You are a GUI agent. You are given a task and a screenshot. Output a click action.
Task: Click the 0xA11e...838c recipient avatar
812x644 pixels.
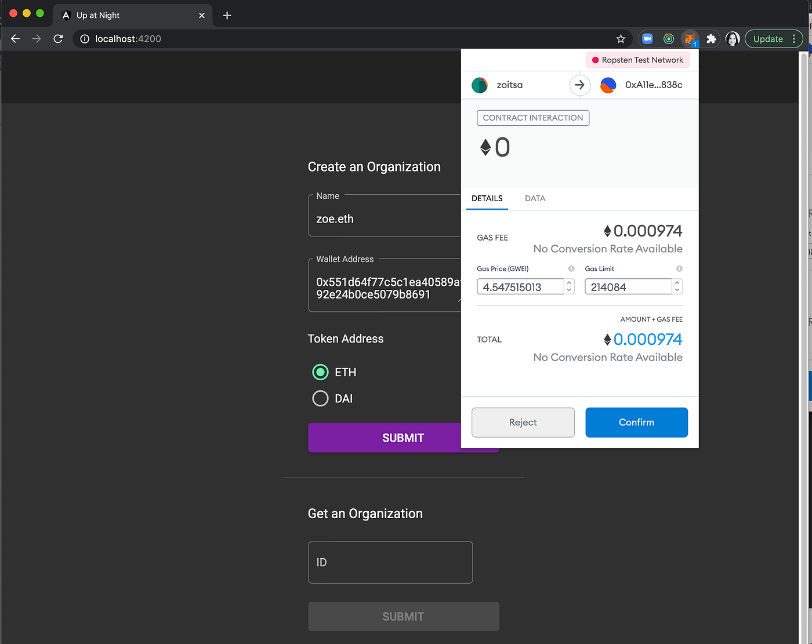608,85
